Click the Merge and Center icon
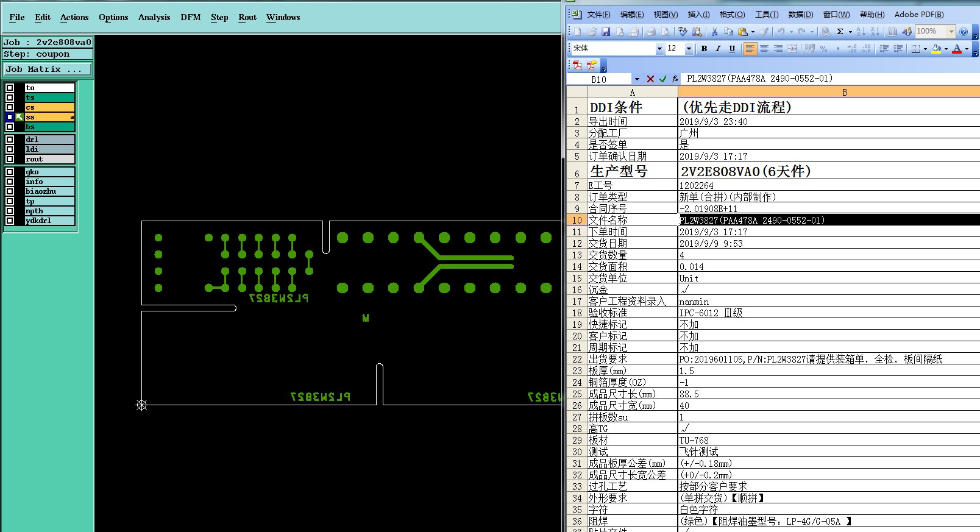The image size is (980, 532). (x=792, y=49)
